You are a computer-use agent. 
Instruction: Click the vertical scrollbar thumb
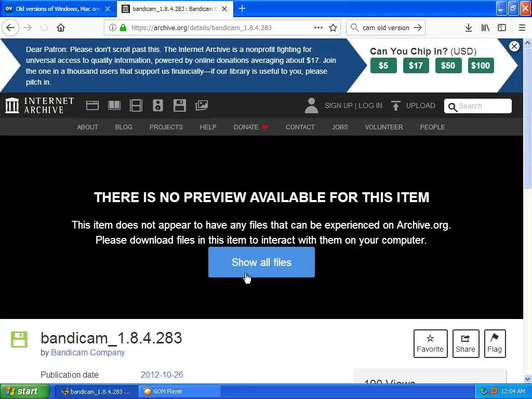click(528, 117)
